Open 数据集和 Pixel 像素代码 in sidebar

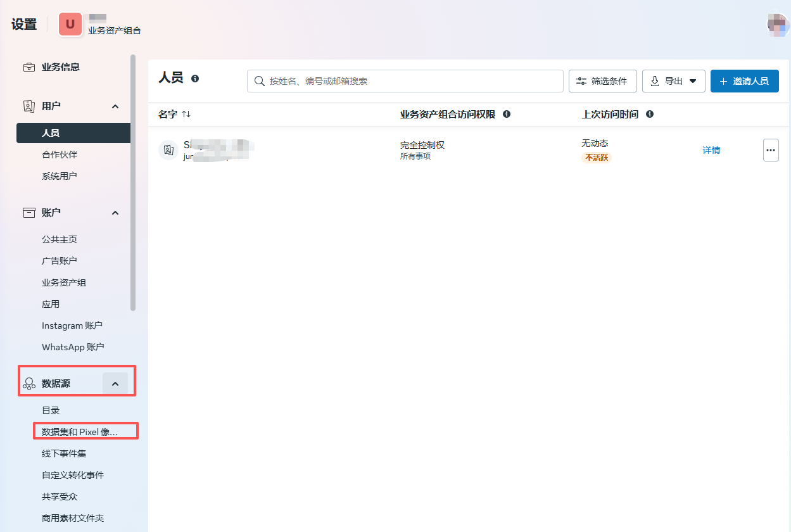pyautogui.click(x=80, y=432)
